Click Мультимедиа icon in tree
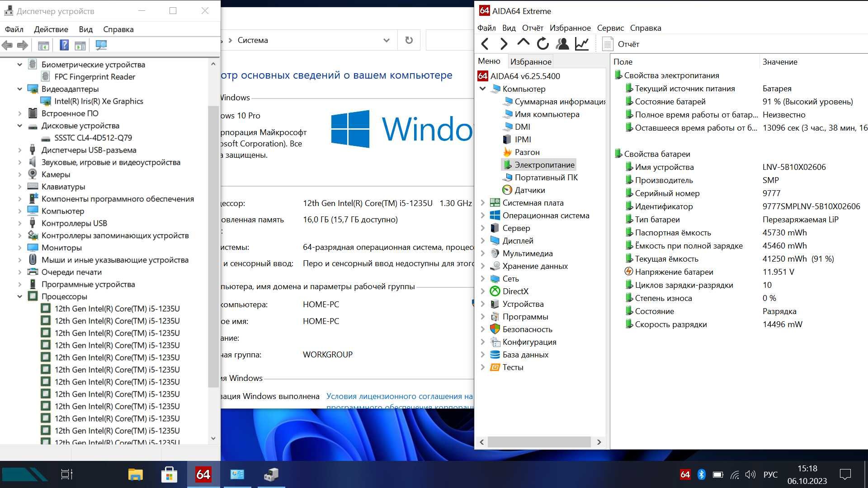The height and width of the screenshot is (488, 868). pyautogui.click(x=495, y=253)
